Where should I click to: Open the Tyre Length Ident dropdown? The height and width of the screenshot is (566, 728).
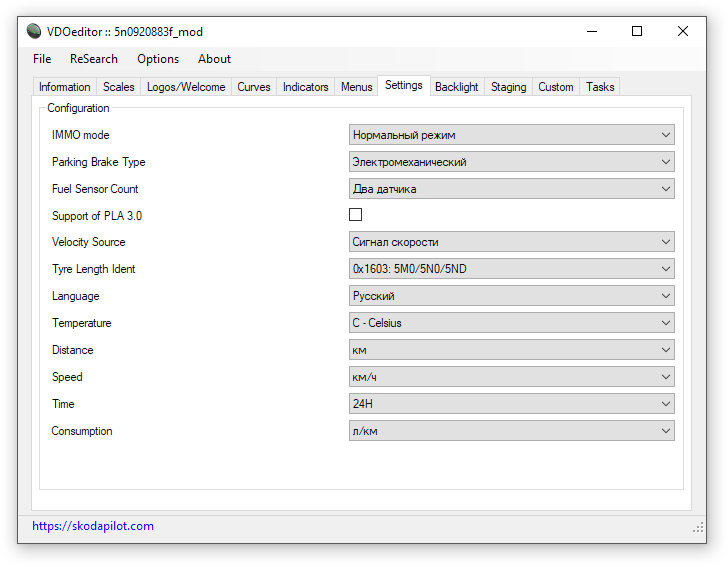pos(512,268)
